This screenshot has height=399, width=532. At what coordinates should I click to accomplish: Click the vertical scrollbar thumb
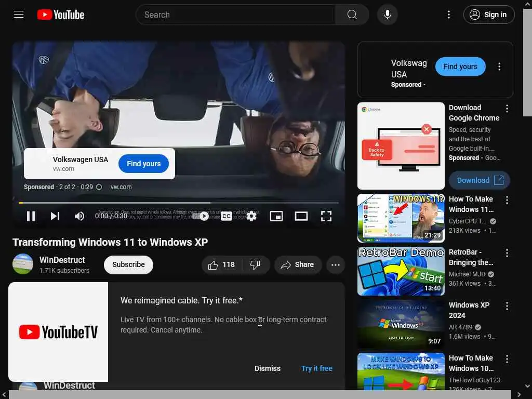527,63
